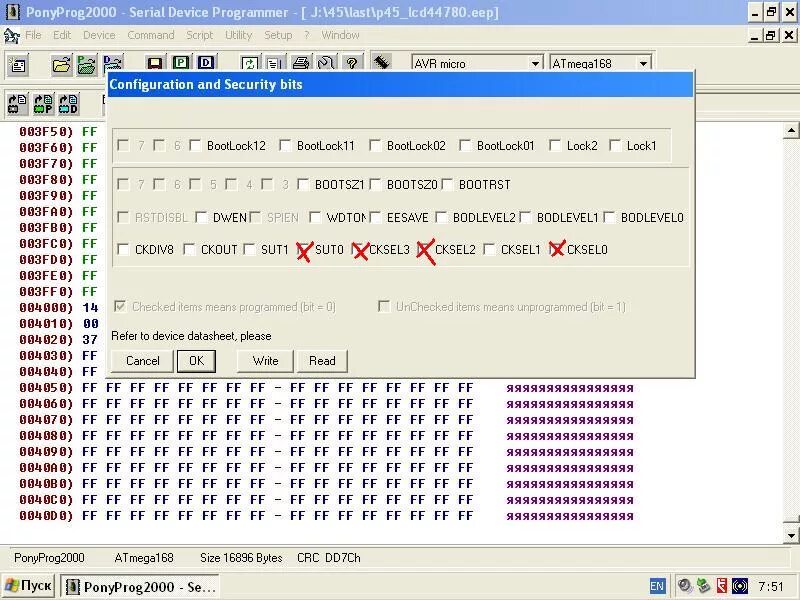Viewport: 800px width, 600px height.
Task: Toggle the BODLEVEL1 checkbox
Action: (x=525, y=218)
